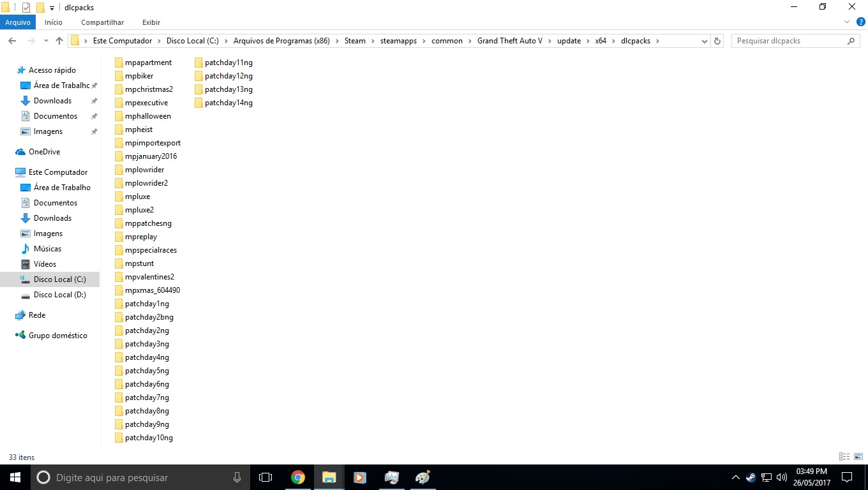Click the mpspecialraces folder name
This screenshot has width=868, height=490.
pos(151,250)
